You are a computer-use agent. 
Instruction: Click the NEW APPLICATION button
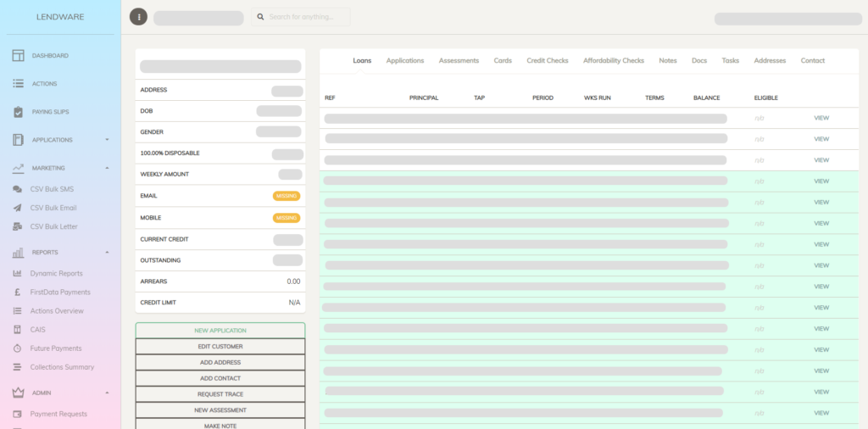pyautogui.click(x=220, y=331)
